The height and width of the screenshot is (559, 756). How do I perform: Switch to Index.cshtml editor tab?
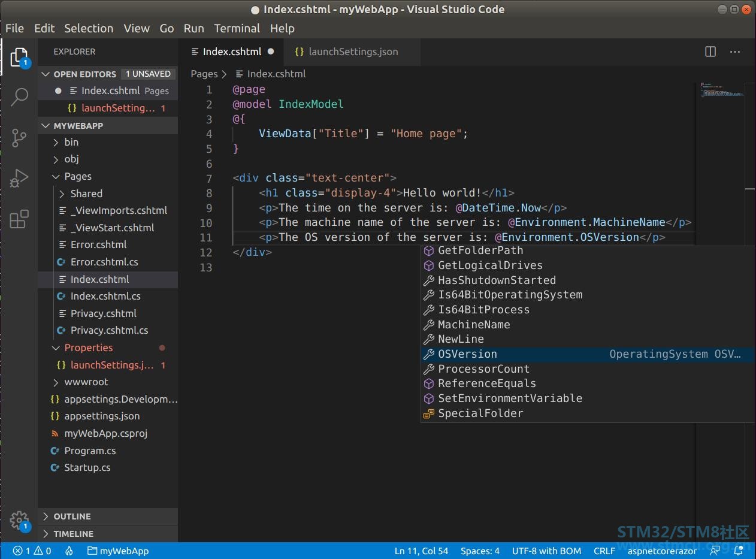(231, 52)
